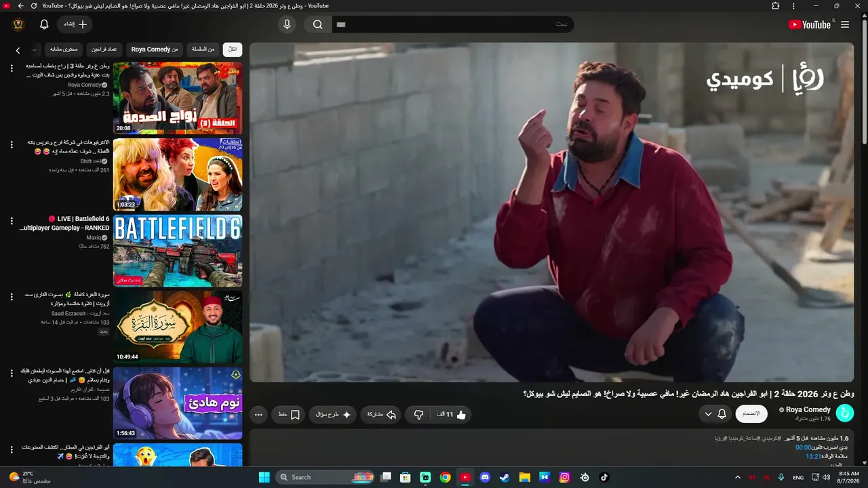Open the Roya Comedy channel name link
Viewport: 868px width, 488px height.
pyautogui.click(x=808, y=409)
